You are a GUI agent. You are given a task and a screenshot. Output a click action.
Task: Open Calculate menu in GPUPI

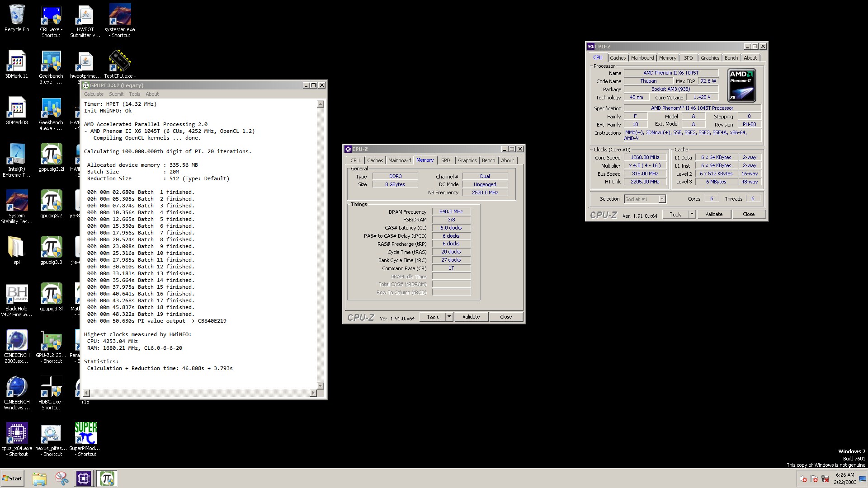tap(94, 94)
